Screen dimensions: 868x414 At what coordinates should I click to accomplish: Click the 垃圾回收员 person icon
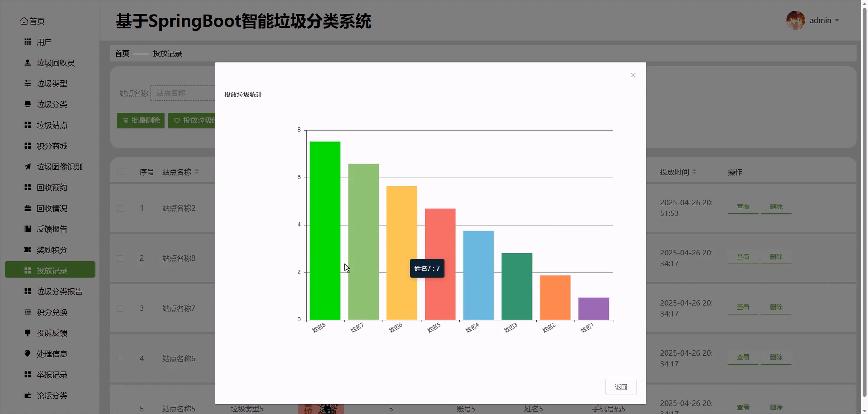pos(28,63)
